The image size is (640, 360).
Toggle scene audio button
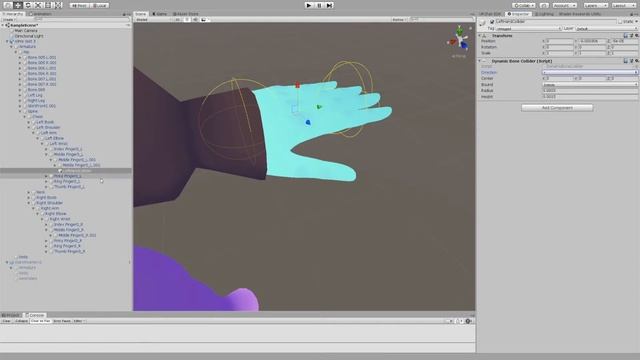(196, 20)
